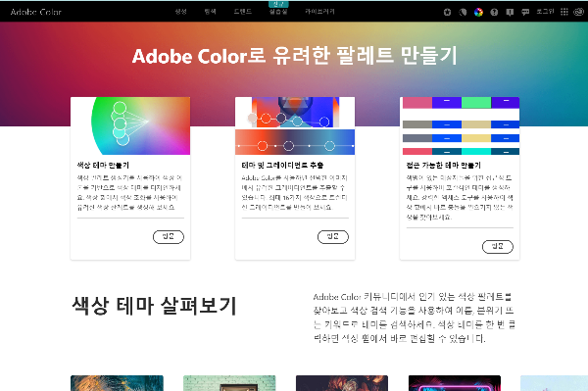Viewport: 588px width, 391px height.
Task: Open the first theme thumbnail with orange-teal image
Action: click(x=117, y=383)
